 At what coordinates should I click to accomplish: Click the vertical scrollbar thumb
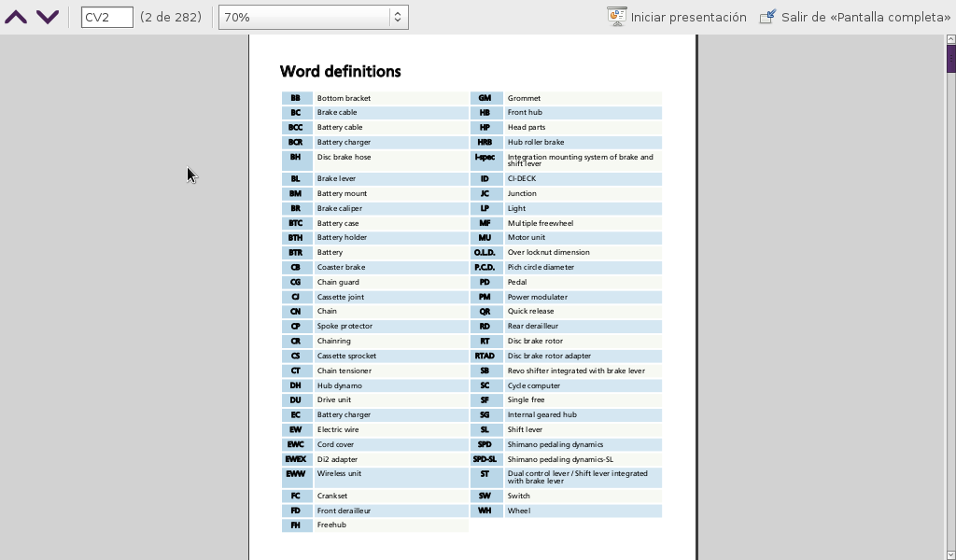coord(950,59)
